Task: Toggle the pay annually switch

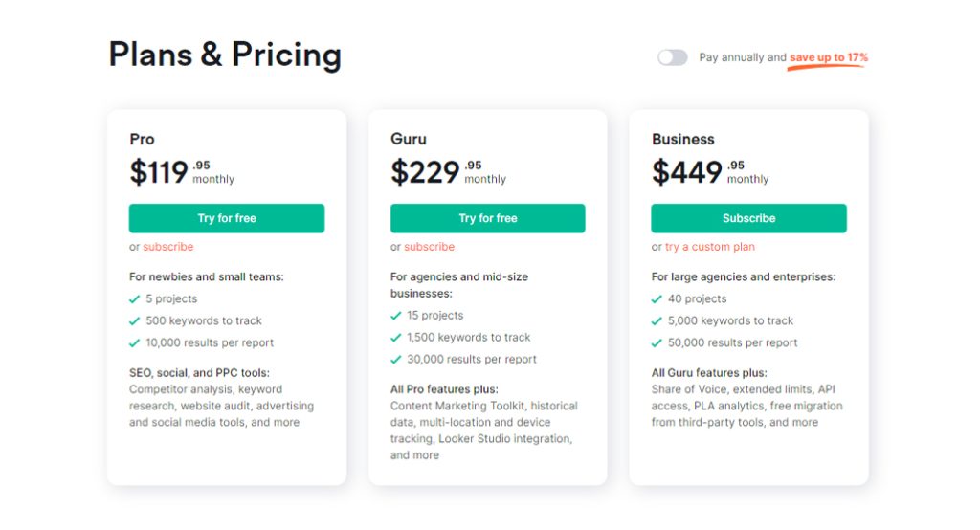Action: click(x=672, y=57)
